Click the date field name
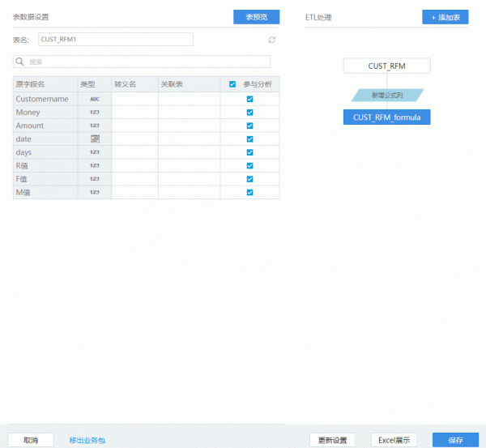 (x=23, y=139)
